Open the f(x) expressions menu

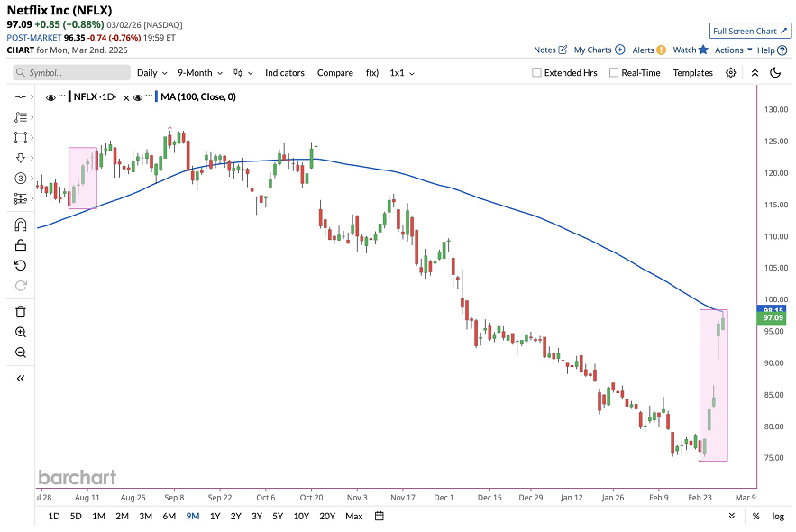pos(372,73)
